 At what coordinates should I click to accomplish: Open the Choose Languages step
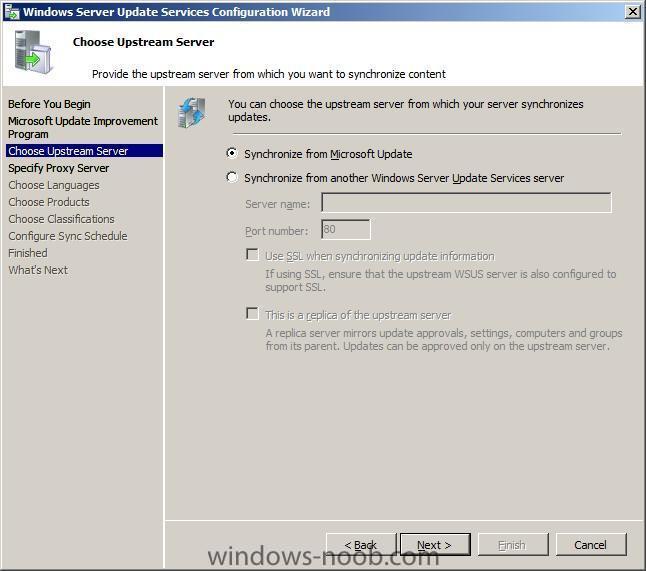point(54,185)
